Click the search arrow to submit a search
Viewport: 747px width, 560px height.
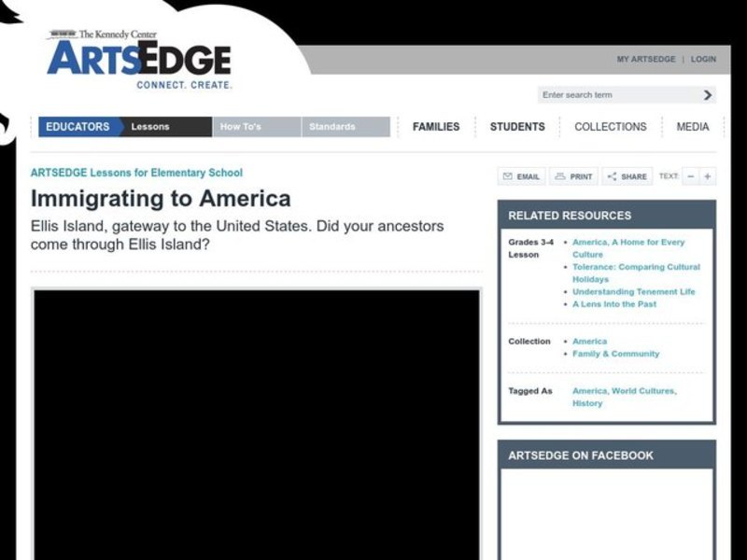click(707, 94)
